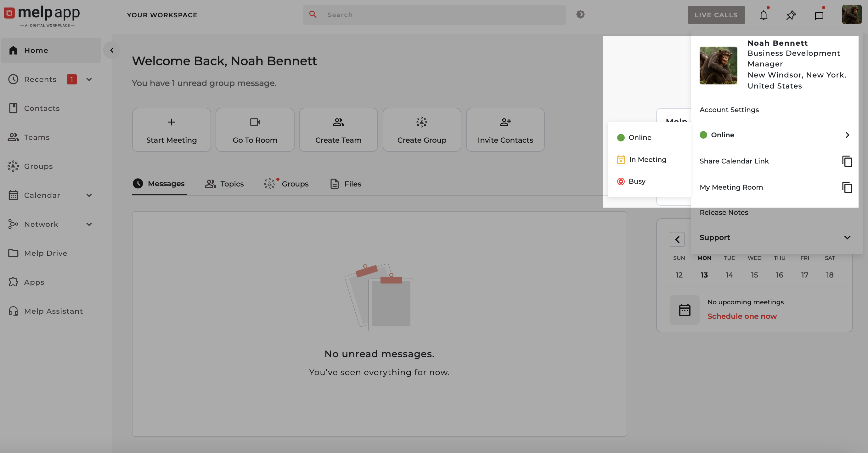Click the Calendar icon in sidebar
This screenshot has height=453, width=868.
[x=13, y=195]
